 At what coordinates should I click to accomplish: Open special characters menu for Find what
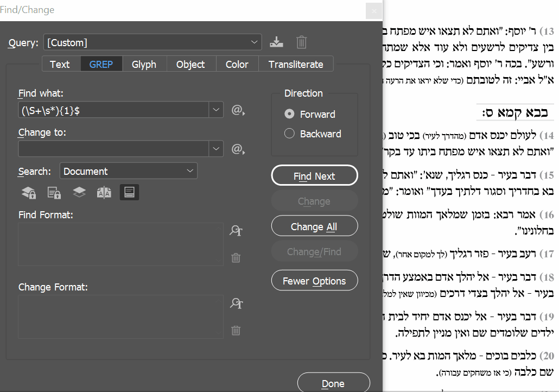(x=238, y=110)
